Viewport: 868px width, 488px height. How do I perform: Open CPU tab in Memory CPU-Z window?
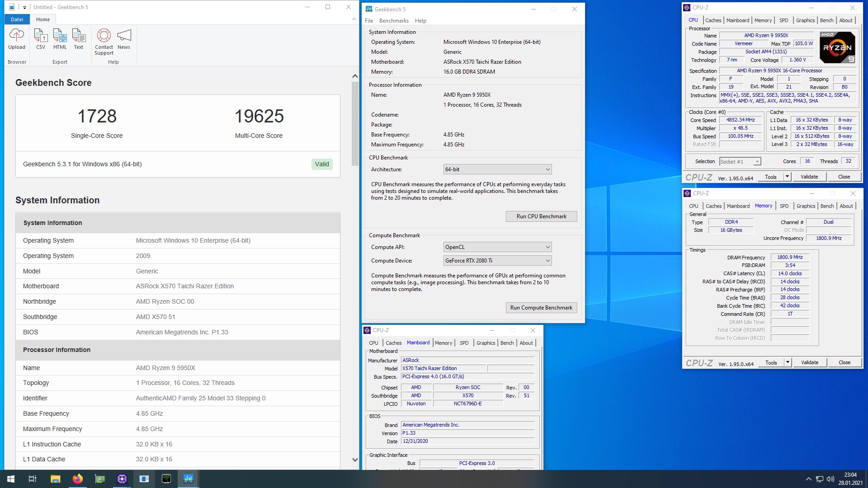(x=693, y=206)
